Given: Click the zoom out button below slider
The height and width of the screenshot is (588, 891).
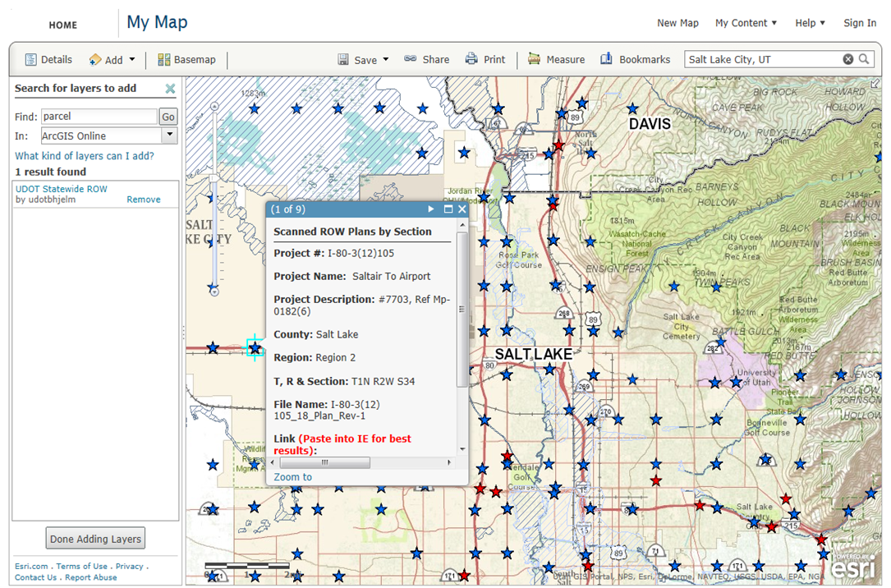Looking at the screenshot, I should tap(214, 292).
